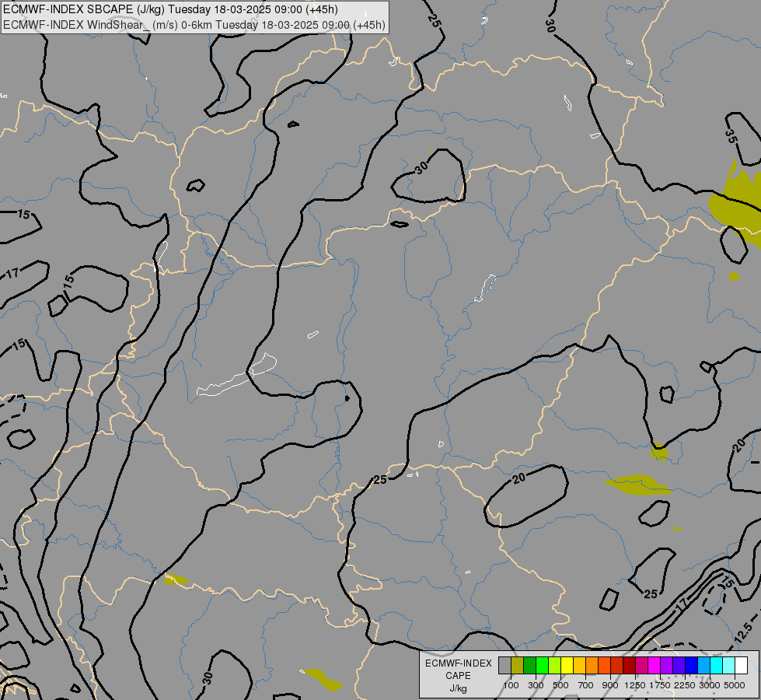
Task: Click the WindShear 0-6km header line
Action: [x=194, y=25]
